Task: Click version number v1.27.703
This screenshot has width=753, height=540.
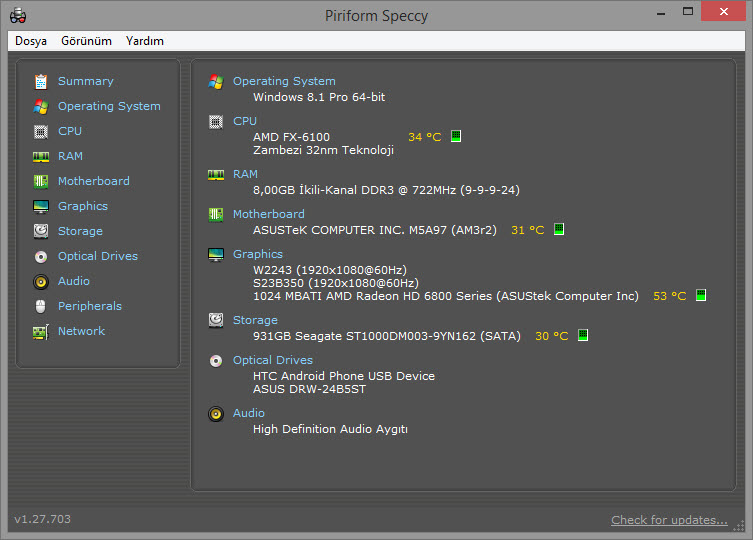Action: tap(42, 519)
